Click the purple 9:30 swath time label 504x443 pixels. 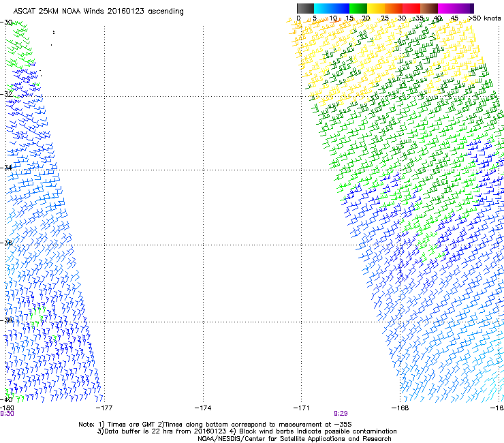pyautogui.click(x=7, y=414)
